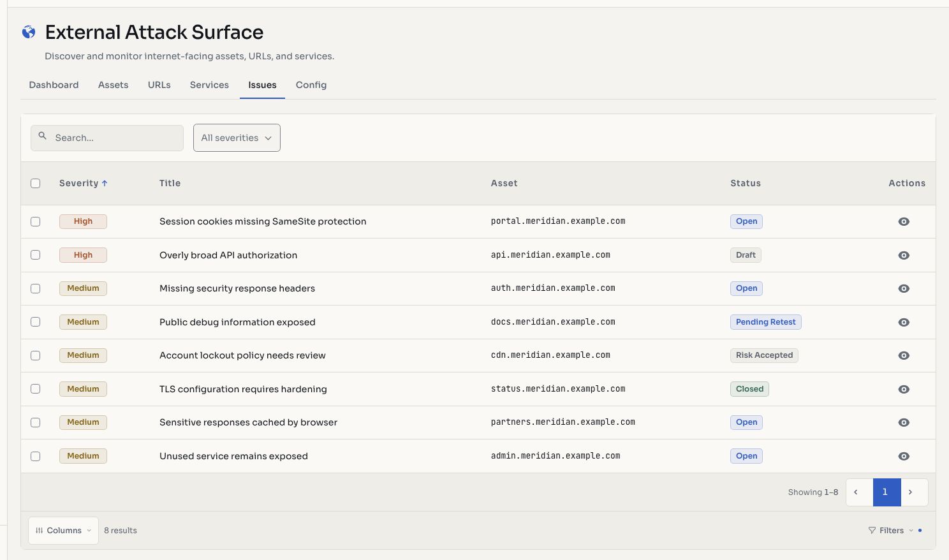
Task: Go to the URLs tab
Action: pos(159,85)
